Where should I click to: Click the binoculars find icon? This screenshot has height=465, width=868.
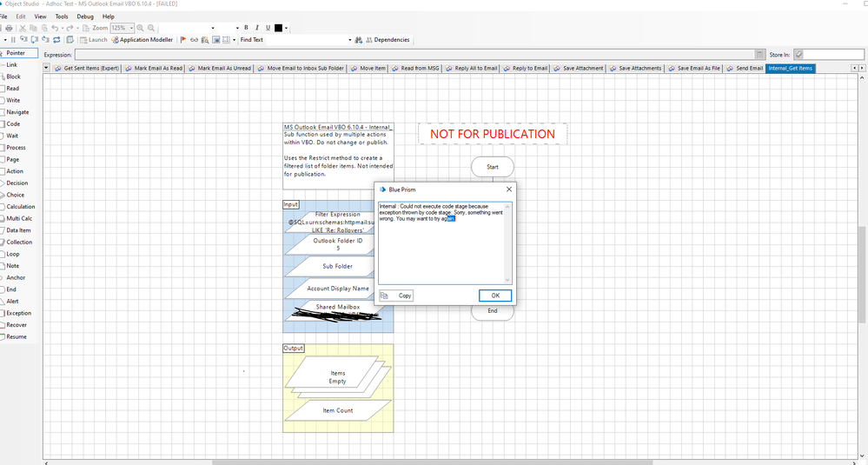point(359,40)
